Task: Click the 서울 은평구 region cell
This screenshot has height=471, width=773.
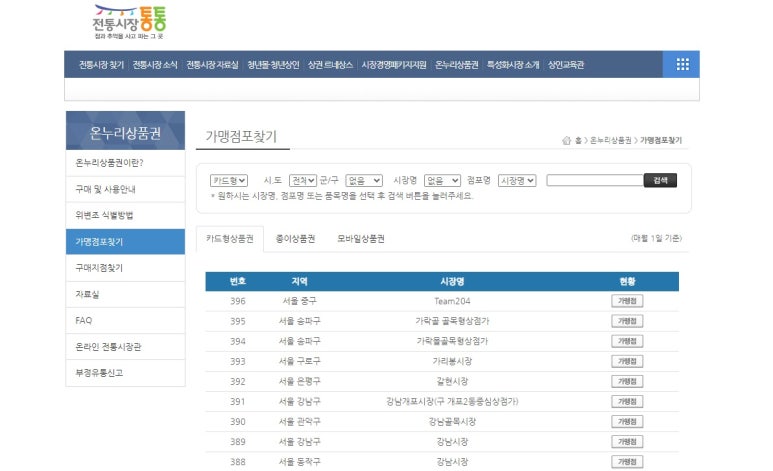Action: (x=300, y=381)
